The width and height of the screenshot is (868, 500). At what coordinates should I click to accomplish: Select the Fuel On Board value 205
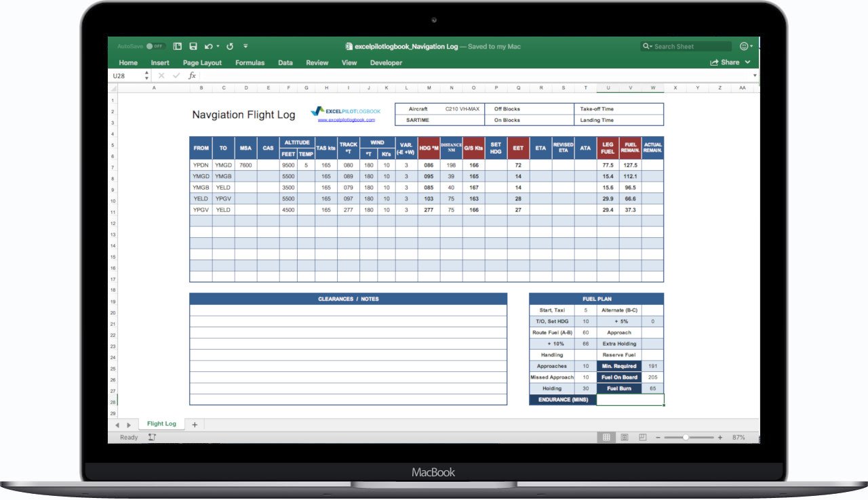pyautogui.click(x=653, y=377)
